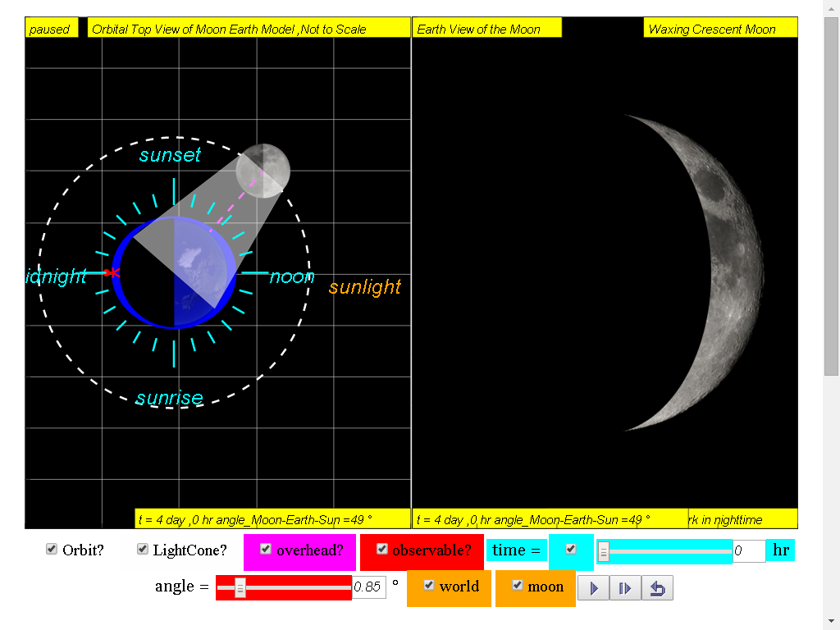The height and width of the screenshot is (630, 840).
Task: Toggle the Orbit? checkbox
Action: click(52, 549)
